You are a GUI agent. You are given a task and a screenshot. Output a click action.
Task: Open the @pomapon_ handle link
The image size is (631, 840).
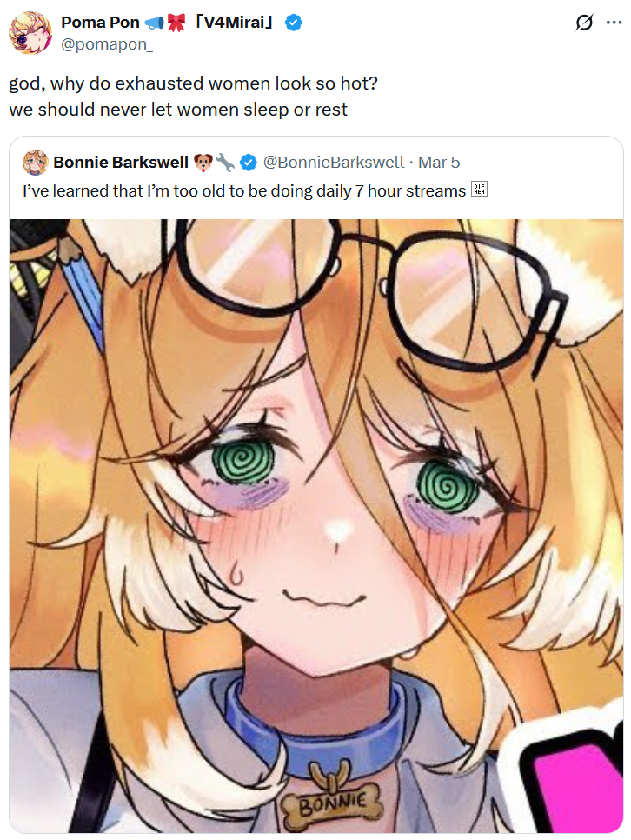point(107,44)
